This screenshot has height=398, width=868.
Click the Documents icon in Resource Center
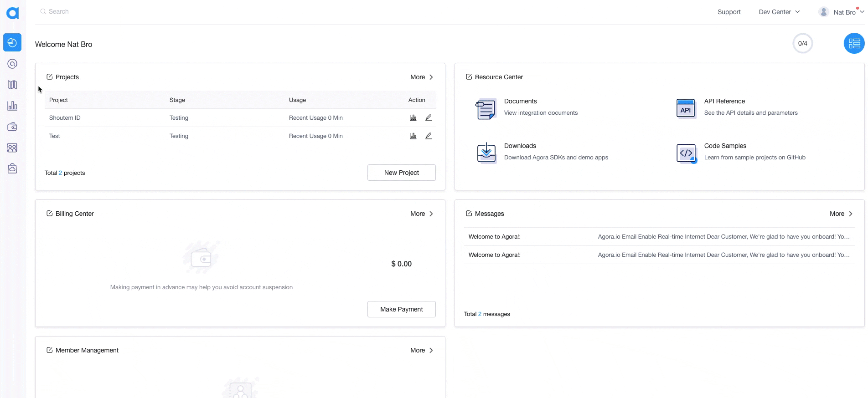tap(486, 109)
